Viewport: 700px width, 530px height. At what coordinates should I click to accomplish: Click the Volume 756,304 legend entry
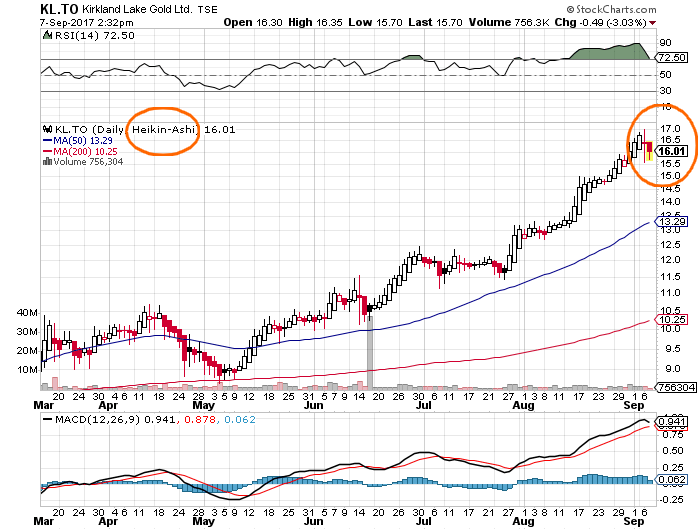[x=88, y=162]
